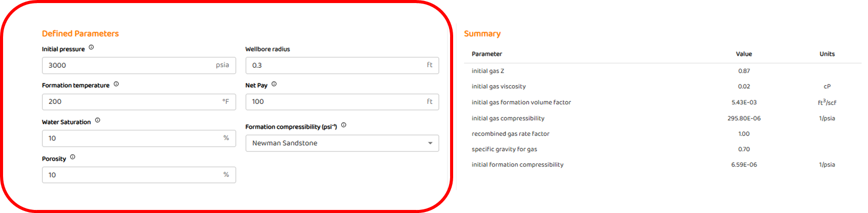Show info for Formation compressibility

click(343, 125)
